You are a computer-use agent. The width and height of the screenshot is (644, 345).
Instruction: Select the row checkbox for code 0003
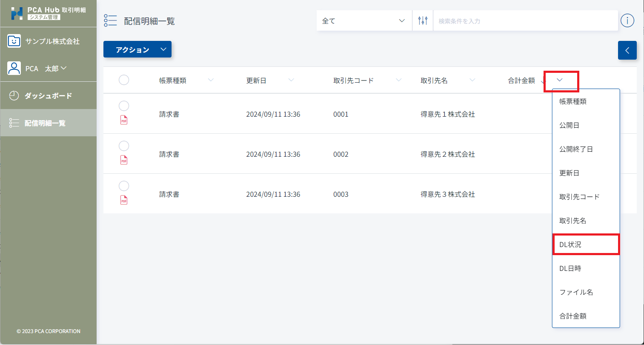tap(124, 186)
